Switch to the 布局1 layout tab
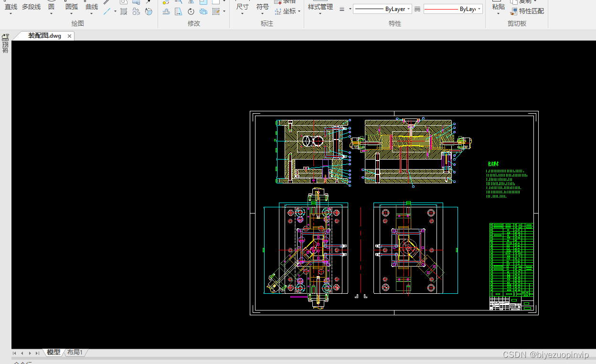This screenshot has width=596, height=364. click(74, 353)
